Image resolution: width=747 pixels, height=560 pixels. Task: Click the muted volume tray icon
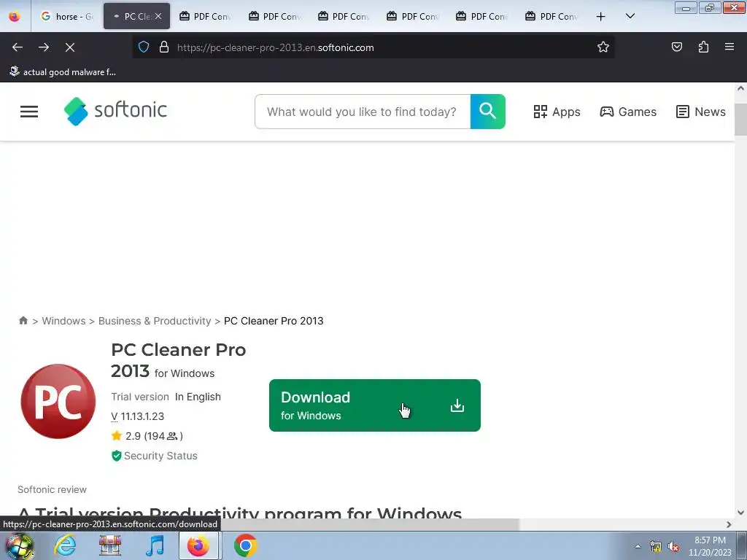point(673,547)
